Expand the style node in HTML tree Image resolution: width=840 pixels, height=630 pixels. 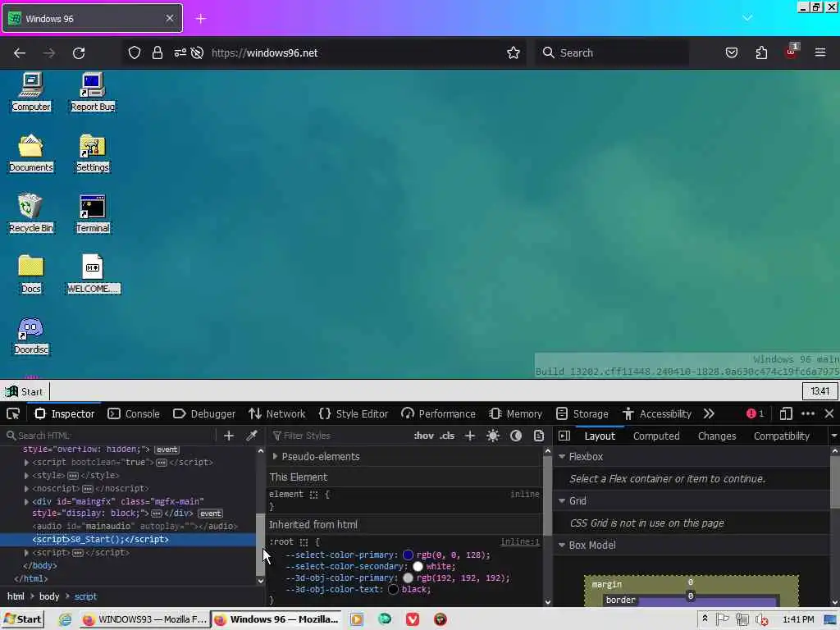[x=26, y=476]
